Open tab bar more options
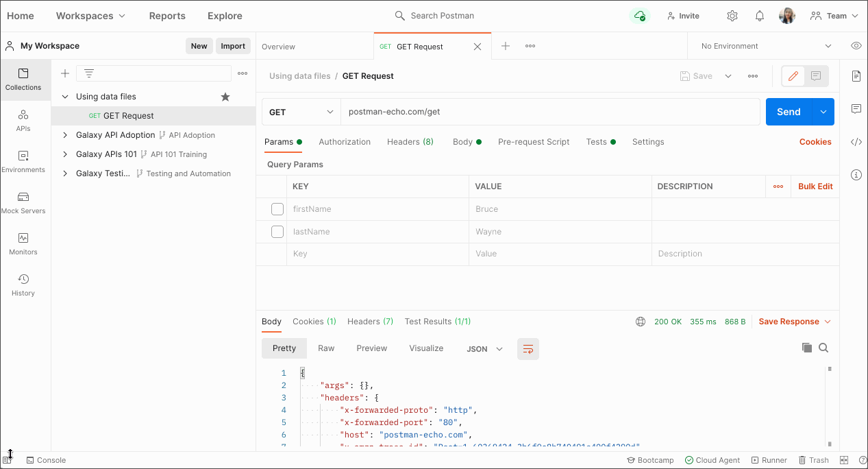 pos(530,46)
